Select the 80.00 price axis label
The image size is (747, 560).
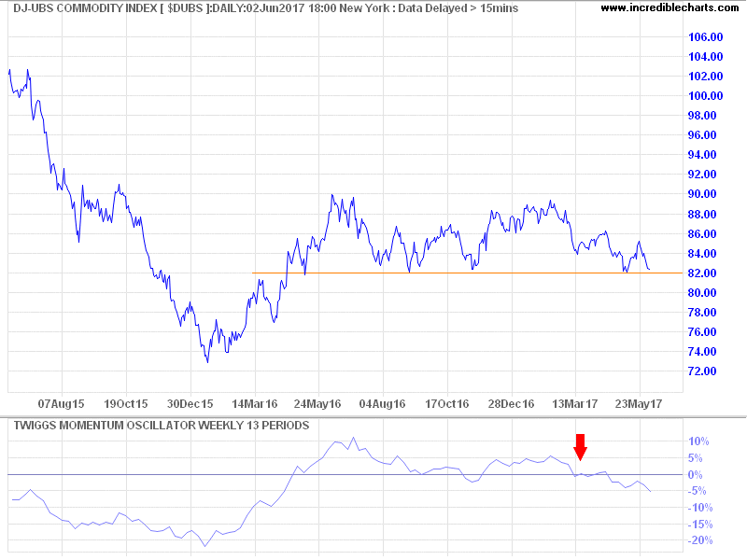coord(702,293)
